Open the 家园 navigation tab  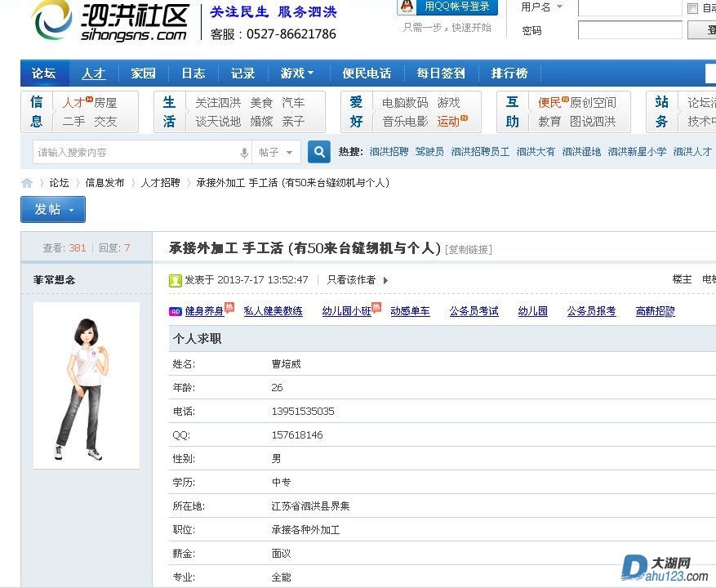coord(144,73)
